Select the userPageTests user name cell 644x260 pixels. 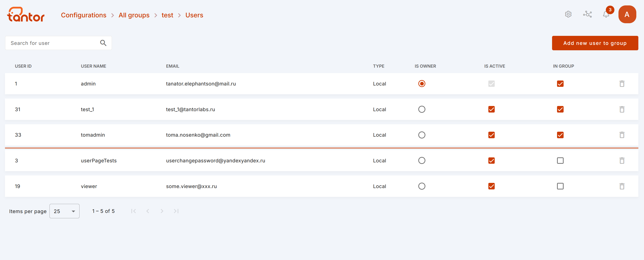(98, 160)
